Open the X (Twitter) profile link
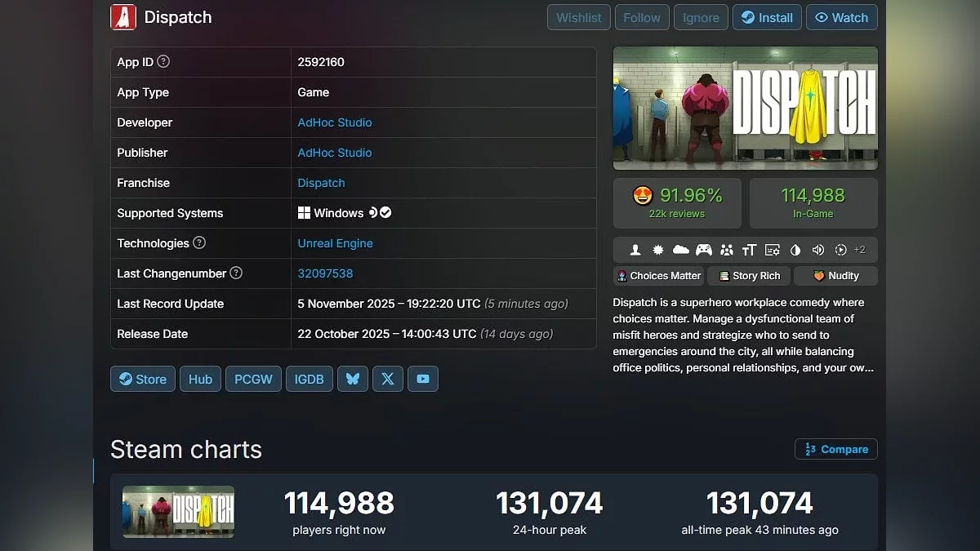Image resolution: width=980 pixels, height=551 pixels. point(388,379)
